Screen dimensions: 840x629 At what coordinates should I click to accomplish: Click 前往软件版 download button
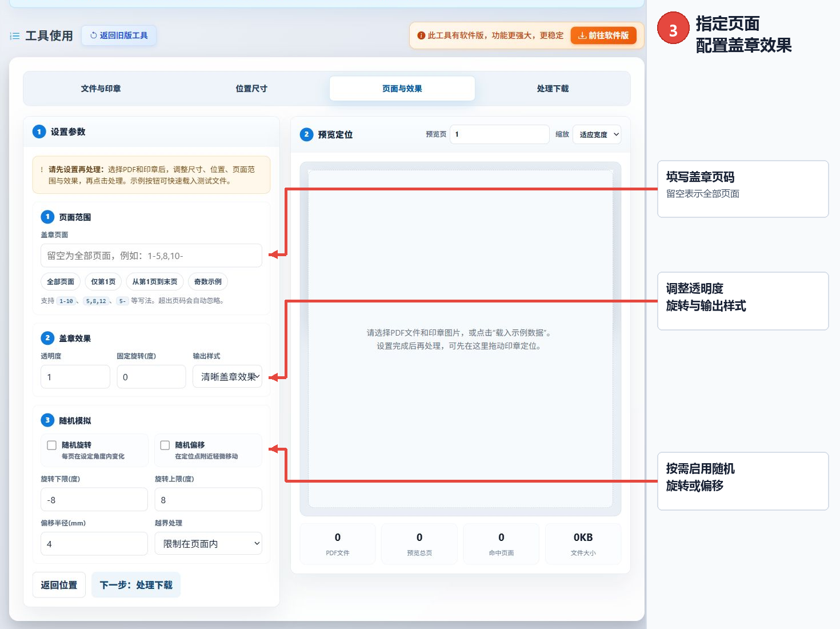tap(603, 35)
